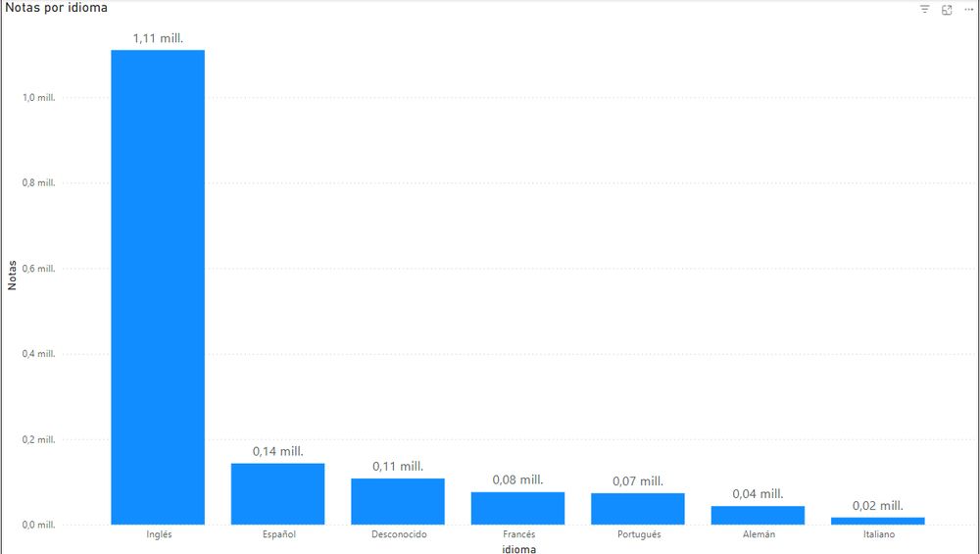Select the Desconocido bar
This screenshot has width=980, height=554.
(398, 501)
